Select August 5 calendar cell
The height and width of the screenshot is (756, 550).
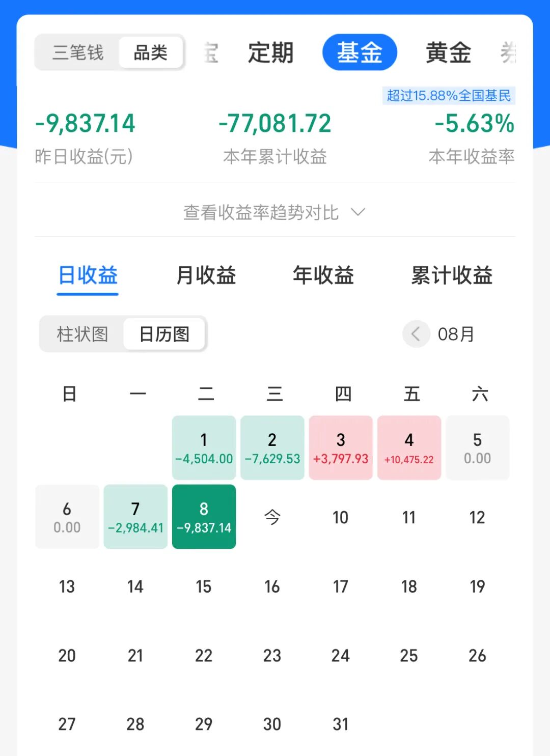coord(478,447)
